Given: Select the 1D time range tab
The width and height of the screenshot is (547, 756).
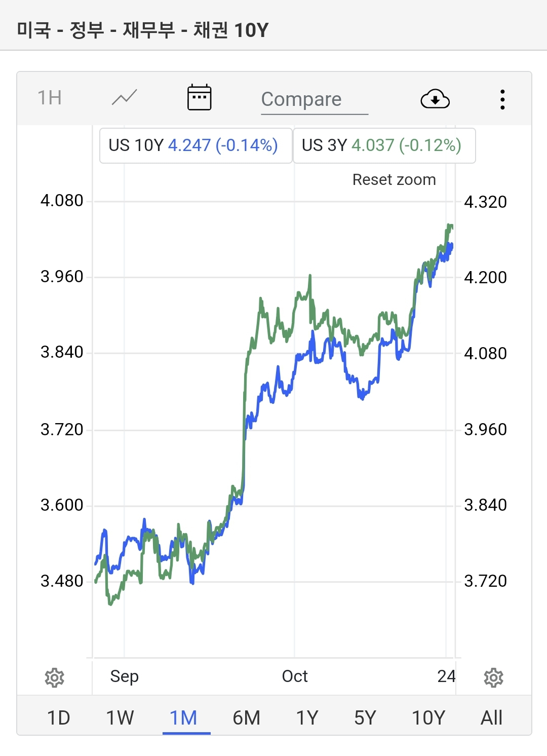Looking at the screenshot, I should [x=59, y=717].
